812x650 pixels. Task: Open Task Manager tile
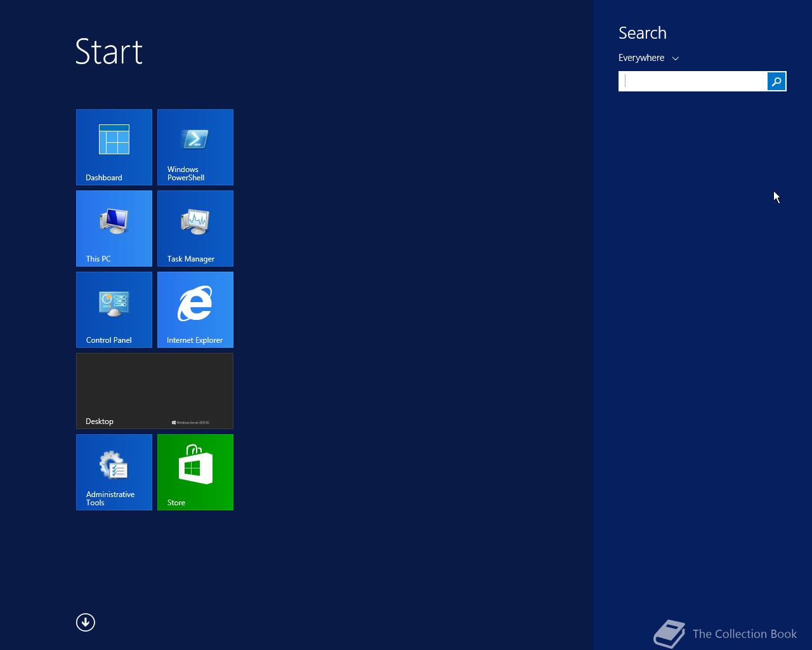tap(195, 229)
